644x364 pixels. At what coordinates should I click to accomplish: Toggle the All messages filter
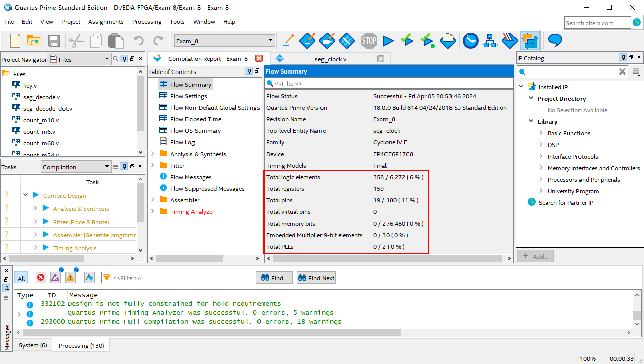pos(21,278)
